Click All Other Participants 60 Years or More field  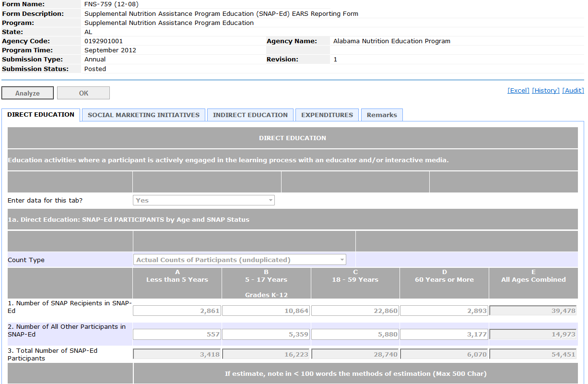[444, 335]
